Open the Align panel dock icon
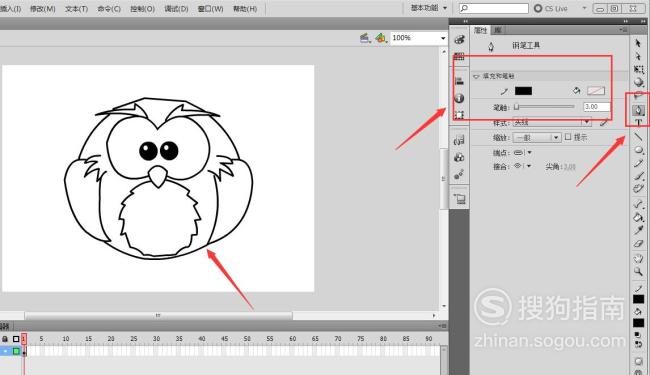The image size is (650, 375). pos(459,81)
